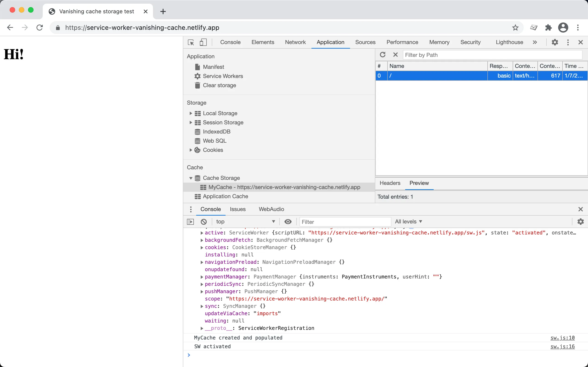Bookmark this page with the star icon
Screen dimensions: 588x367
click(515, 28)
